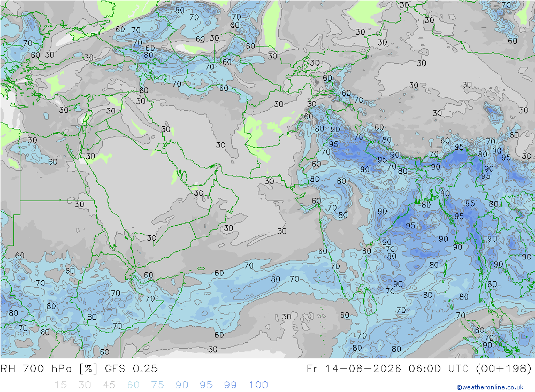Click the 'Fr 14-08-2026' date text
The width and height of the screenshot is (535, 392).
coord(354,369)
